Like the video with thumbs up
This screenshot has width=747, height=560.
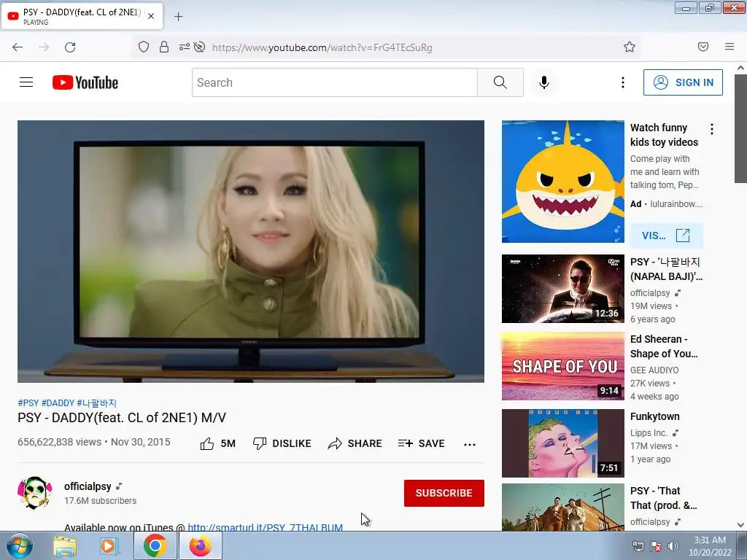(x=217, y=443)
